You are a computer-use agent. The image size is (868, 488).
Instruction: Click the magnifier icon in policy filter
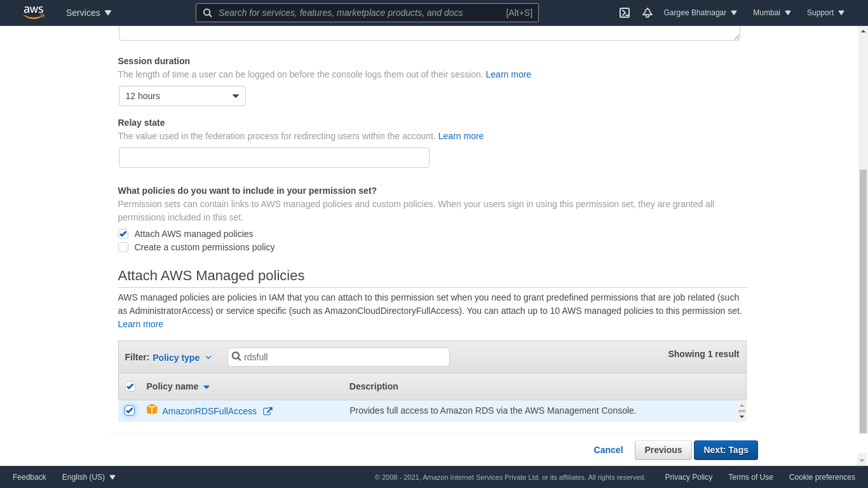[x=236, y=357]
